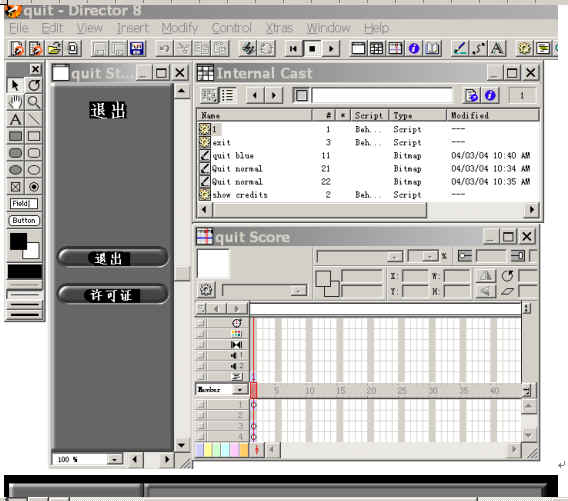Open the Stage zoom percentage dropdown
This screenshot has height=501, width=568.
[114, 460]
